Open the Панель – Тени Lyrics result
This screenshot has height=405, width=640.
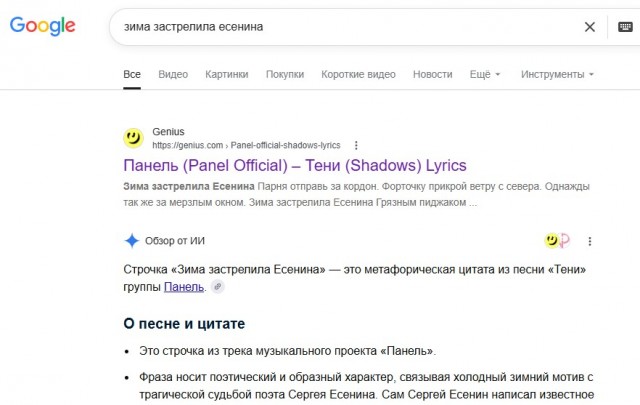295,165
